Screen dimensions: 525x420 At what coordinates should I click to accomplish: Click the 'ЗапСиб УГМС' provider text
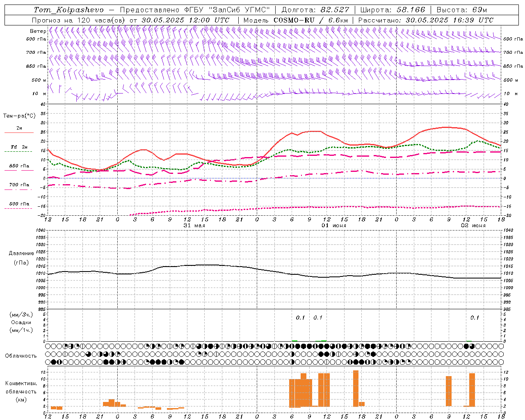(240, 9)
